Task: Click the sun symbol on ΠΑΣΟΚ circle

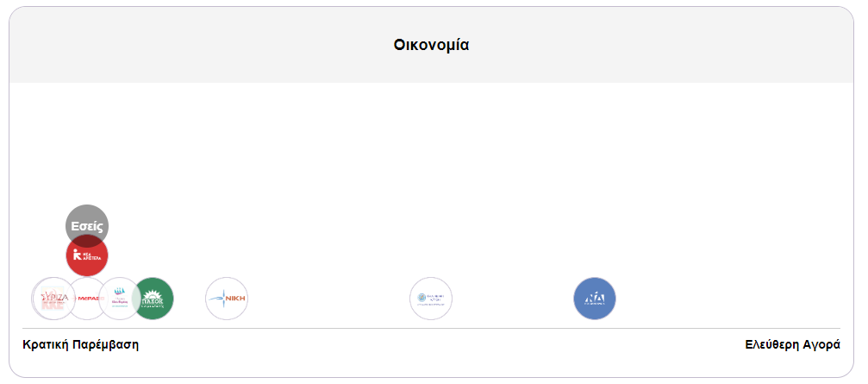Action: (x=153, y=292)
